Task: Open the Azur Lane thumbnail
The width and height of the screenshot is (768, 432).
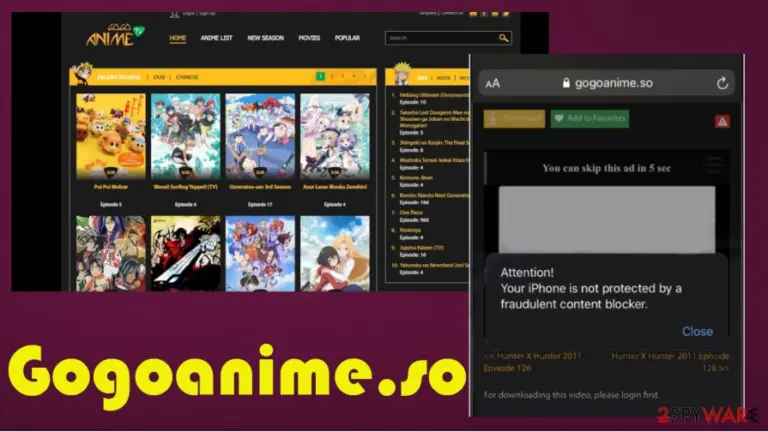Action: (335, 137)
